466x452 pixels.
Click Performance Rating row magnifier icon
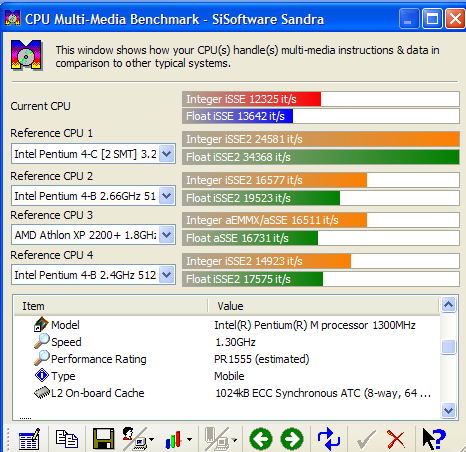(41, 358)
